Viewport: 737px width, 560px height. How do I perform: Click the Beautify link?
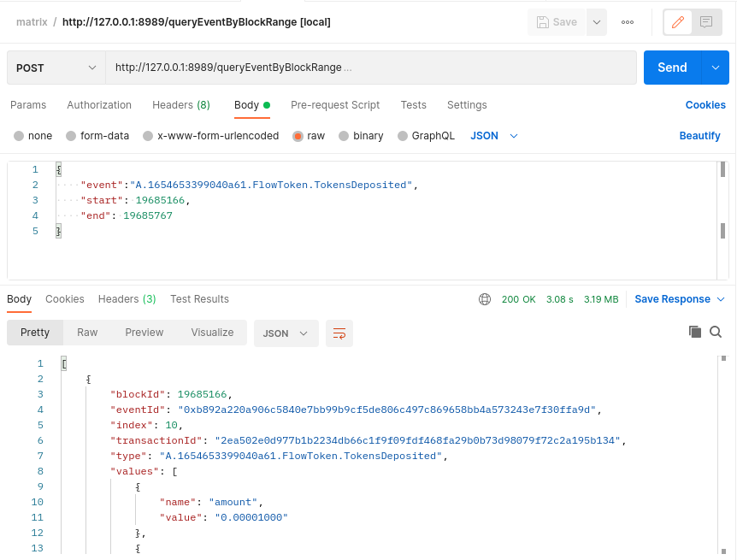click(x=699, y=136)
